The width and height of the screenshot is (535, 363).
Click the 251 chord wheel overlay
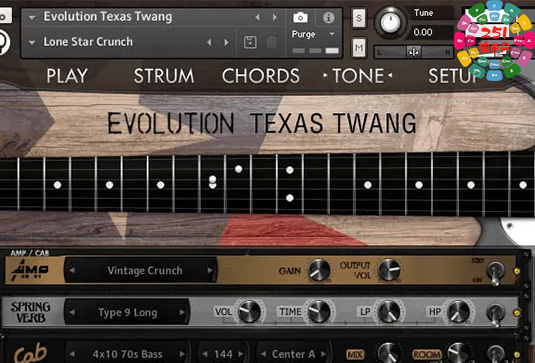coord(495,40)
